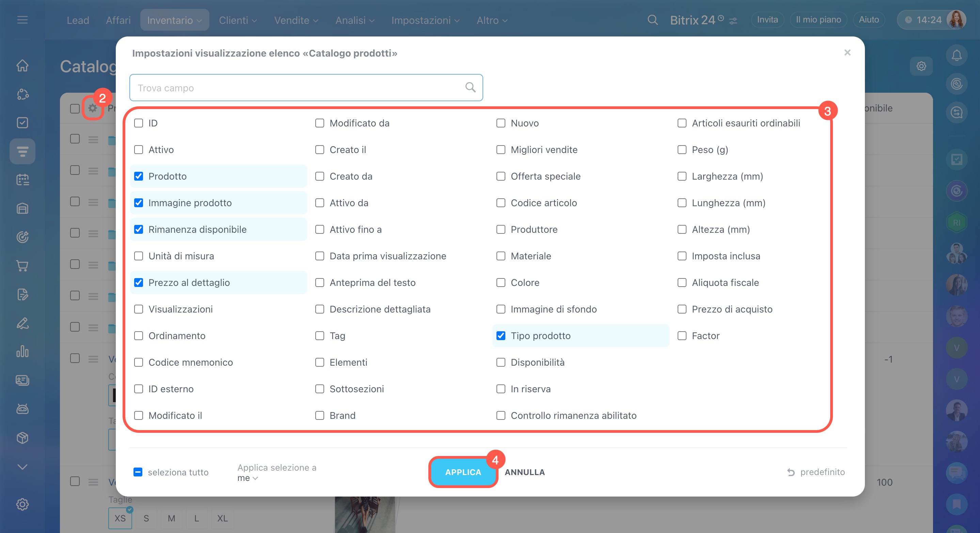Open the shopping cart sidebar icon
Image resolution: width=980 pixels, height=533 pixels.
click(22, 266)
